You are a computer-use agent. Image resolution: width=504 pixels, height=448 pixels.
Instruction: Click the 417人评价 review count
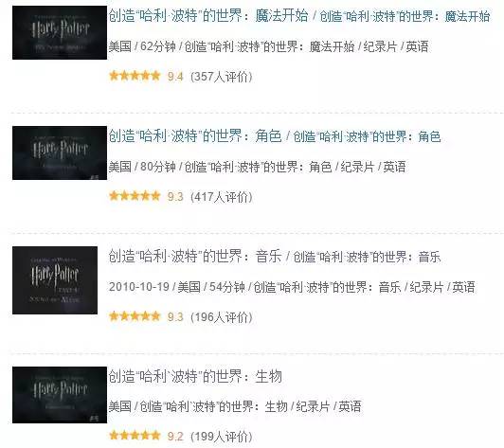(x=222, y=197)
